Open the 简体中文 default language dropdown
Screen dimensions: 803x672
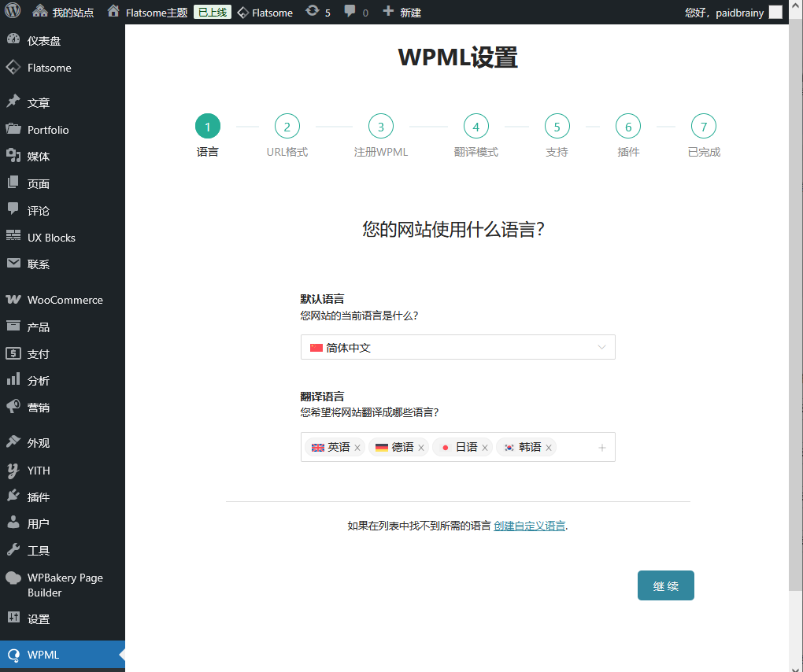point(458,348)
